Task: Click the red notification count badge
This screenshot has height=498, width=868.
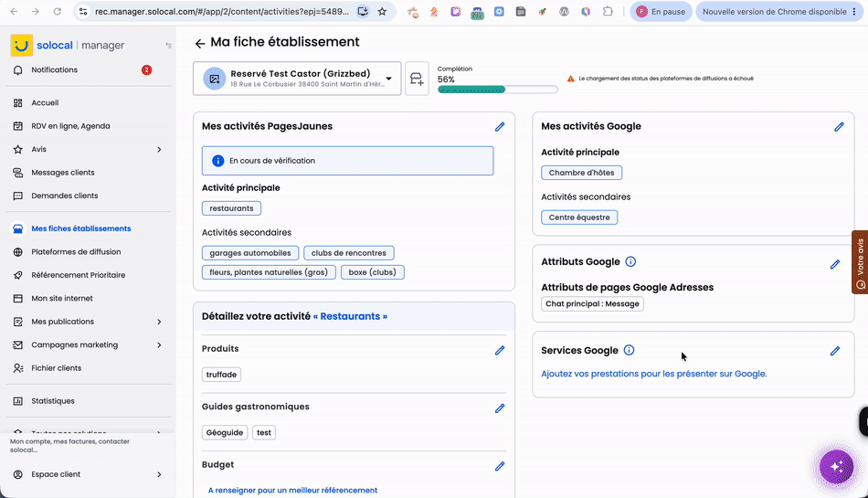Action: pyautogui.click(x=146, y=70)
